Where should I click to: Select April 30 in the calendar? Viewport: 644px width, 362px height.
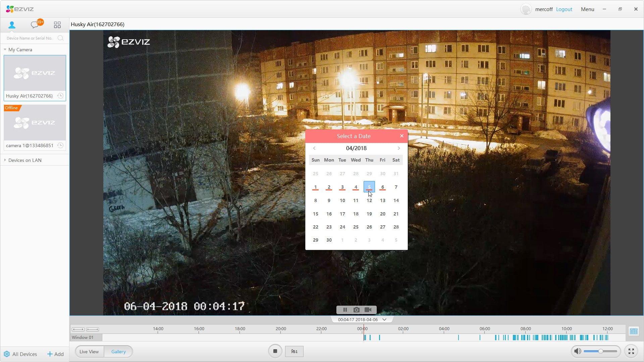point(329,240)
